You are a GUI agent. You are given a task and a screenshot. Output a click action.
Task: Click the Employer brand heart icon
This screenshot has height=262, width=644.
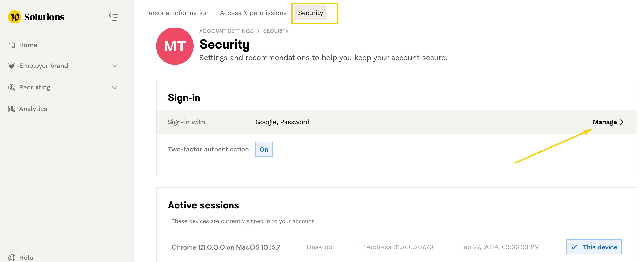pos(11,66)
